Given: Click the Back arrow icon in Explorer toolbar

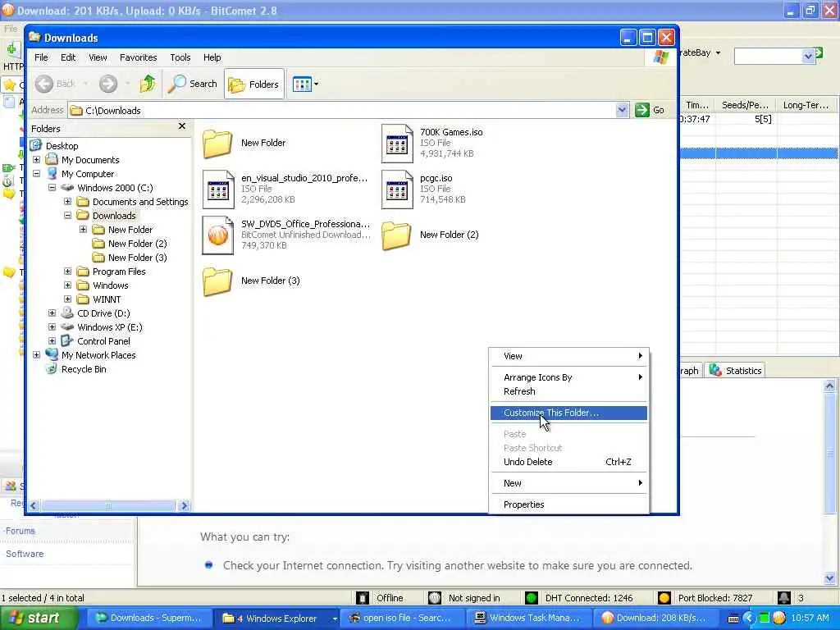Looking at the screenshot, I should 44,84.
